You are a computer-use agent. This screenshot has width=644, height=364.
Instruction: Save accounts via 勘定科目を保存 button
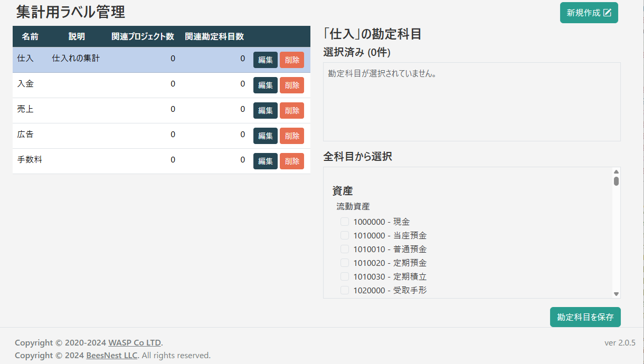[x=585, y=317]
